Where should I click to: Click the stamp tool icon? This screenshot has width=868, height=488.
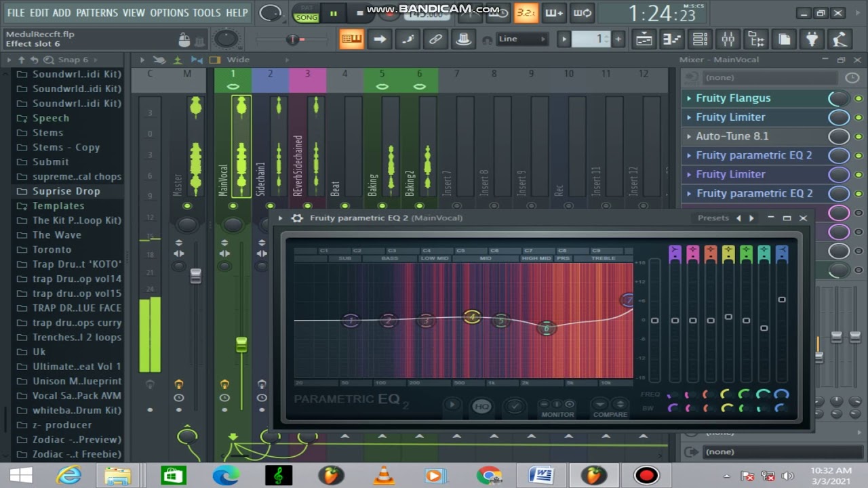coord(463,39)
